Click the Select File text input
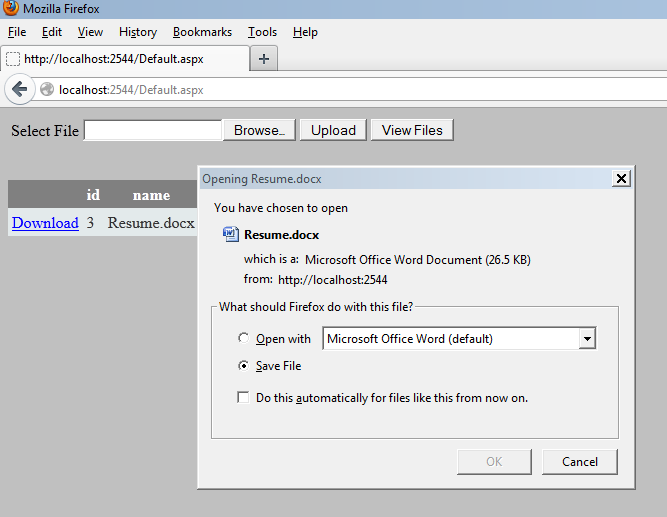The height and width of the screenshot is (517, 667). 153,130
